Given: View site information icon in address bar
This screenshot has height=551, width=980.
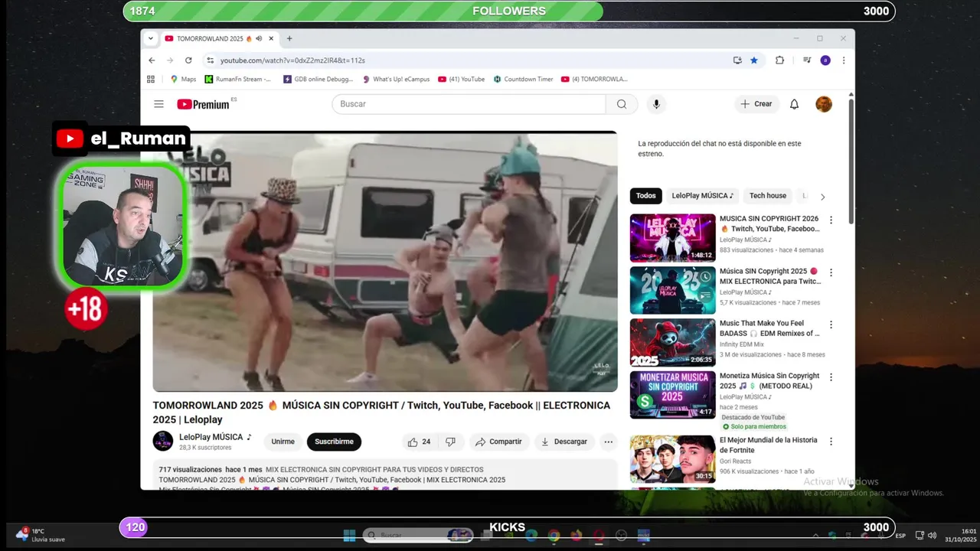Looking at the screenshot, I should (x=210, y=60).
